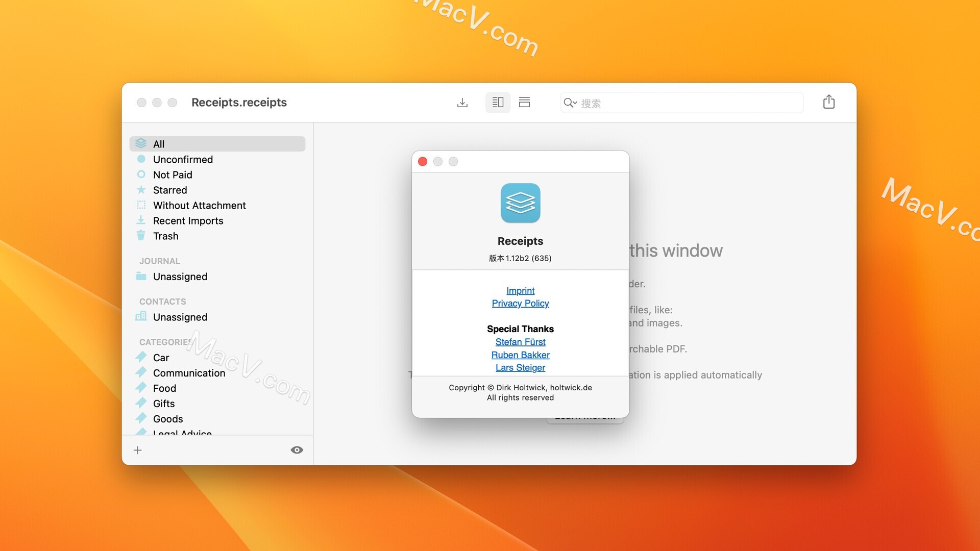Click the Privacy Policy link in About dialog

coord(520,303)
